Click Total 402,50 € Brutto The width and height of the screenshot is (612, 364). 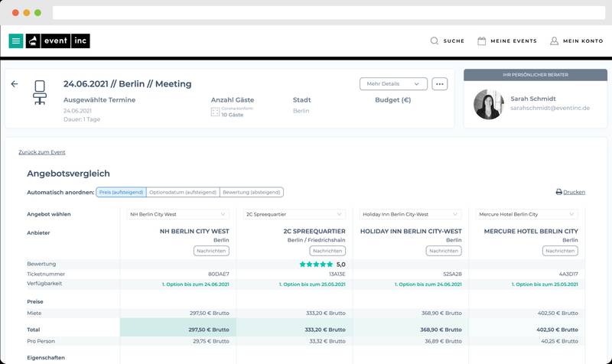558,330
